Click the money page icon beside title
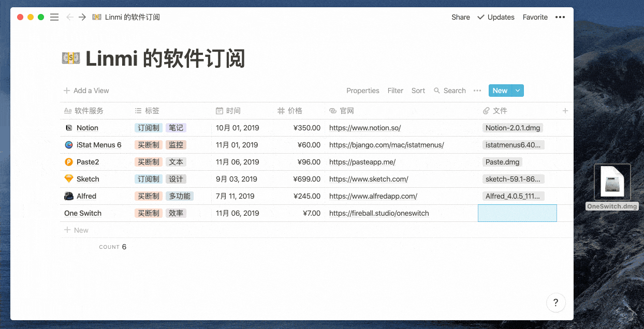The width and height of the screenshot is (644, 329). point(71,58)
